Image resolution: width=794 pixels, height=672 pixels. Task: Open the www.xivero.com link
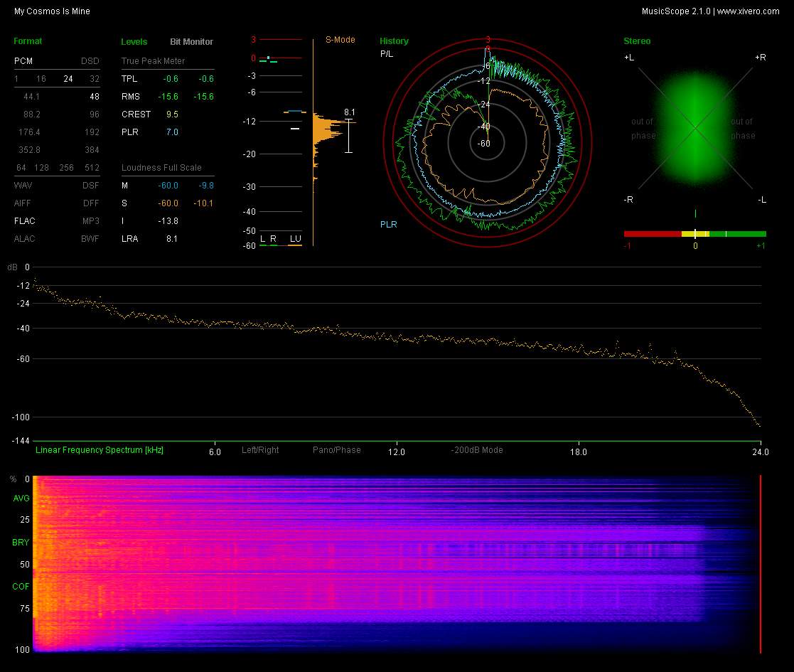748,11
